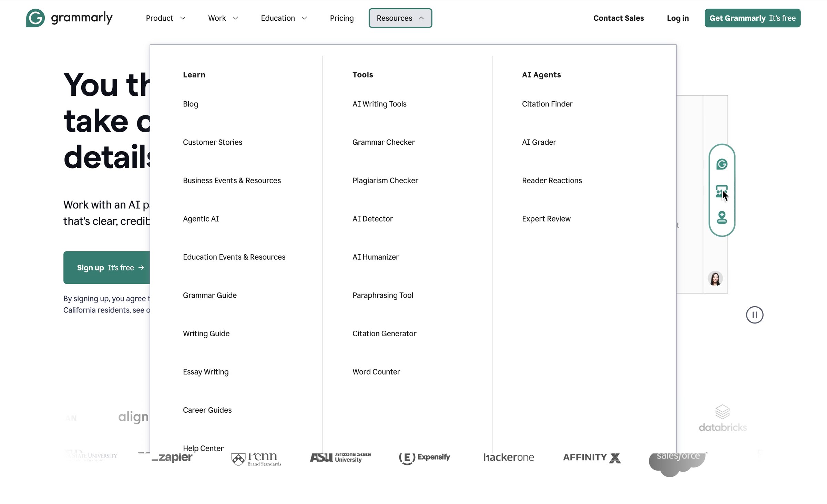Click the Learn column heading
Viewport: 827px width, 504px height.
[x=194, y=75]
